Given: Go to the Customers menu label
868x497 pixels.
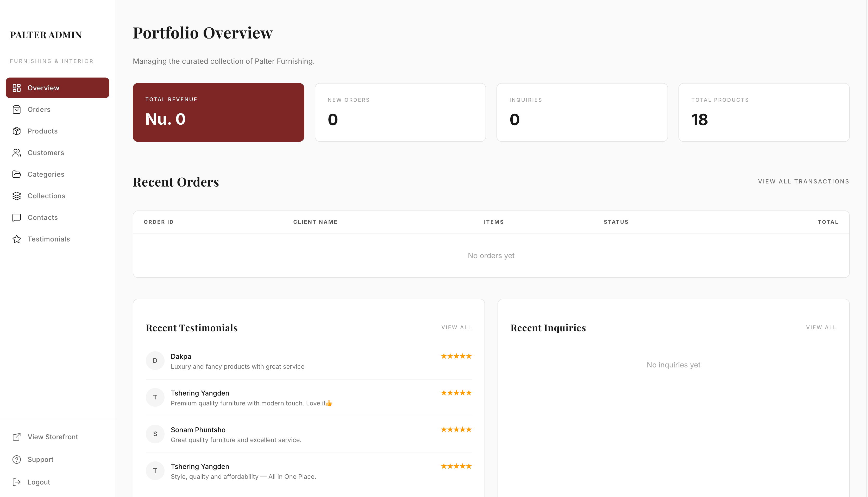Looking at the screenshot, I should click(46, 152).
